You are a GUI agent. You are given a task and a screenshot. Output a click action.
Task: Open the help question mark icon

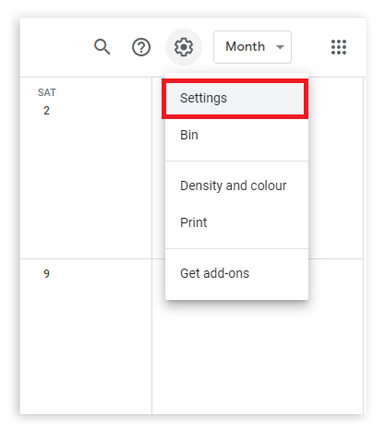tap(141, 47)
